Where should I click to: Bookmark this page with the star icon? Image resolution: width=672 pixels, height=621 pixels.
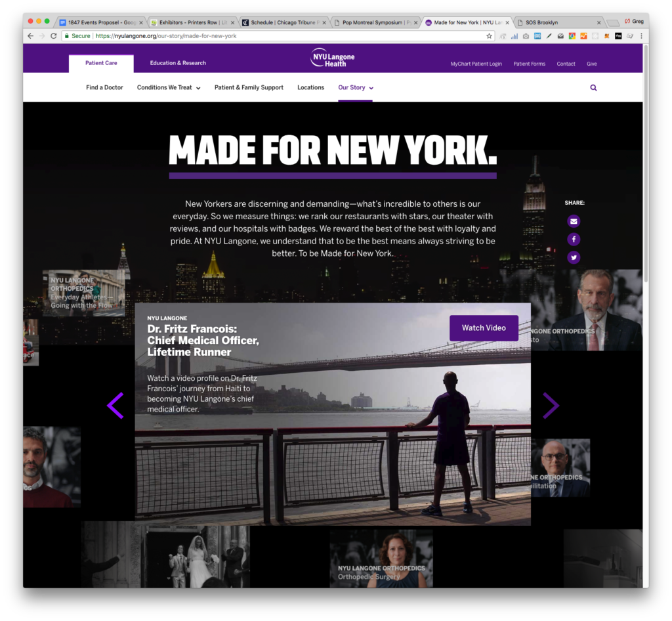click(489, 36)
